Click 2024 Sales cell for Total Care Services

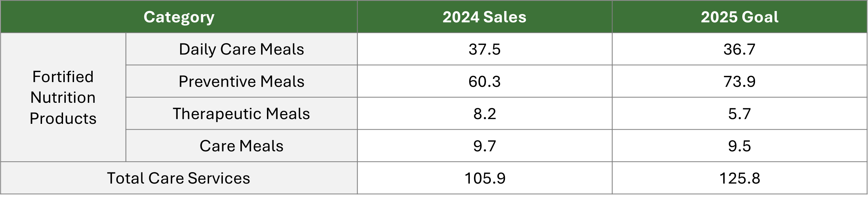click(484, 178)
